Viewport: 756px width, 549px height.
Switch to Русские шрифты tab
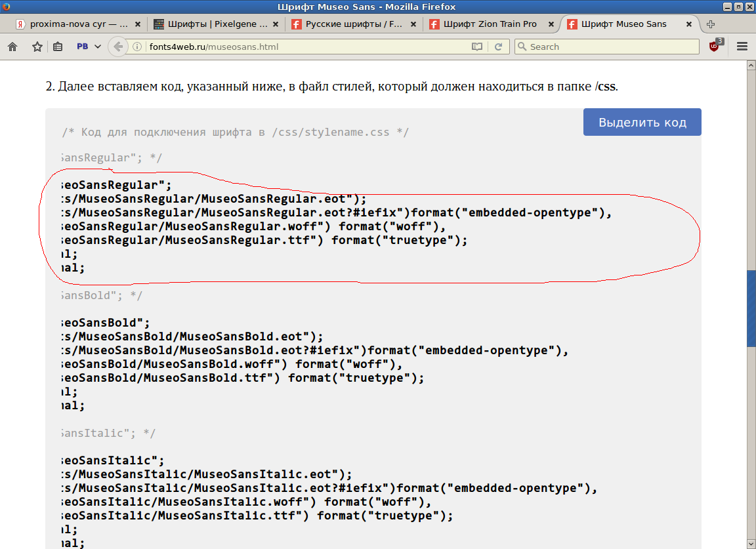pyautogui.click(x=354, y=24)
